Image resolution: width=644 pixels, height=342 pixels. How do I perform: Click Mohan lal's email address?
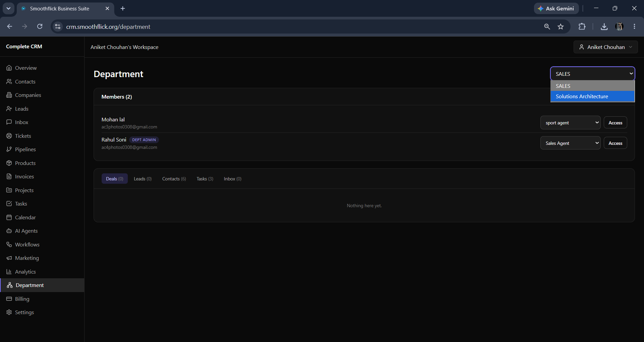[129, 127]
